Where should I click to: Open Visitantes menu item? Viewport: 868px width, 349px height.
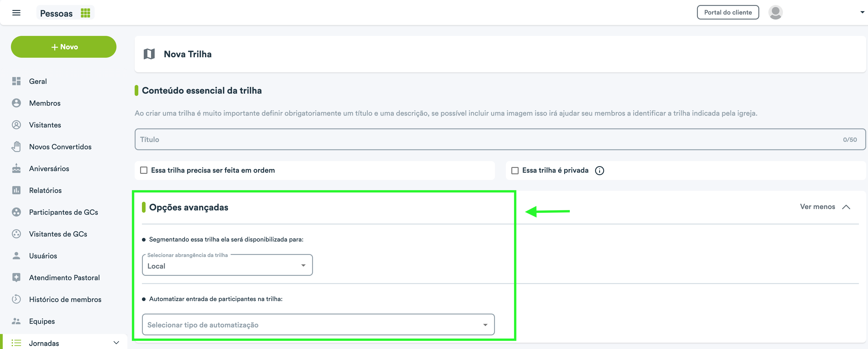point(45,125)
